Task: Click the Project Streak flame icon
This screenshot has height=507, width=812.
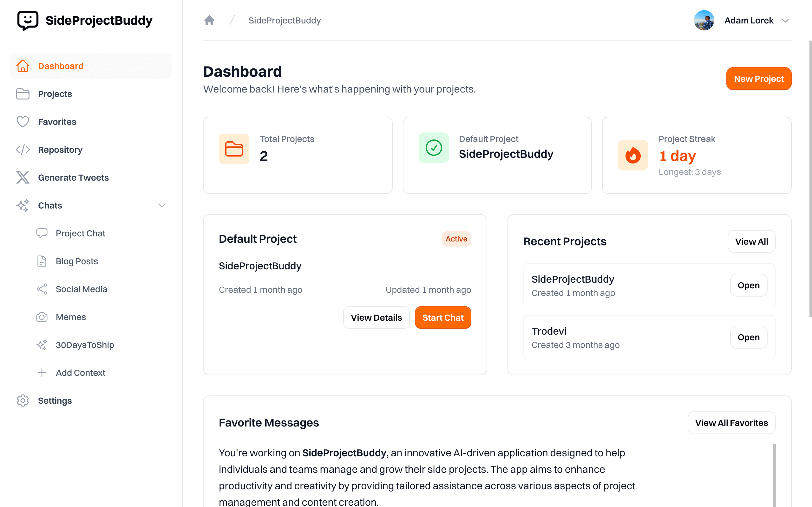Action: coord(633,155)
